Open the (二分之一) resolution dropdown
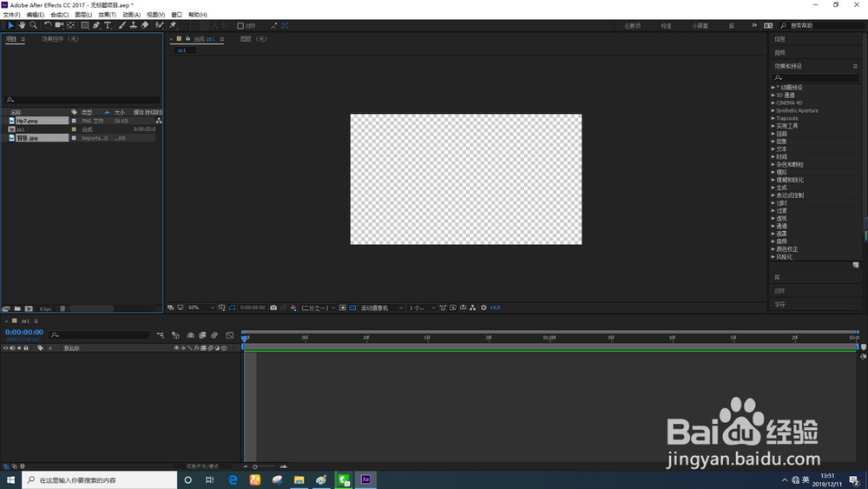The width and height of the screenshot is (868, 489). pyautogui.click(x=319, y=308)
